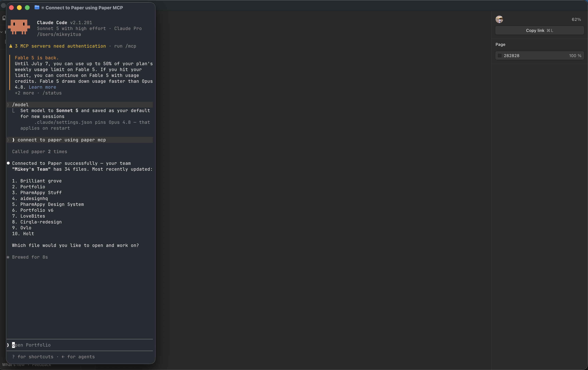Click the home folder icon in terminal title
This screenshot has height=370, width=588.
coord(37,8)
